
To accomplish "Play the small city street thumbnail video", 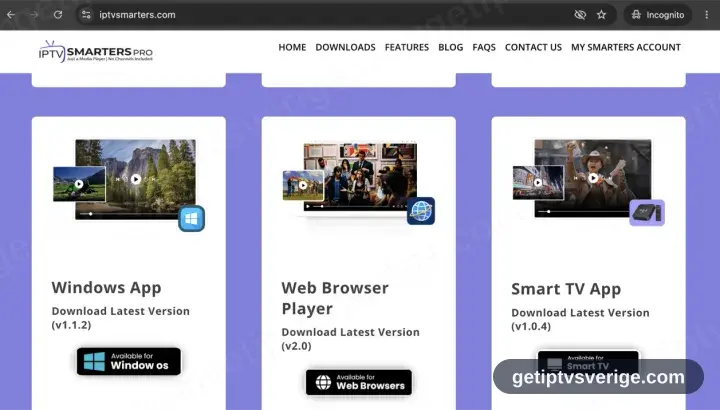I will coord(538,182).
